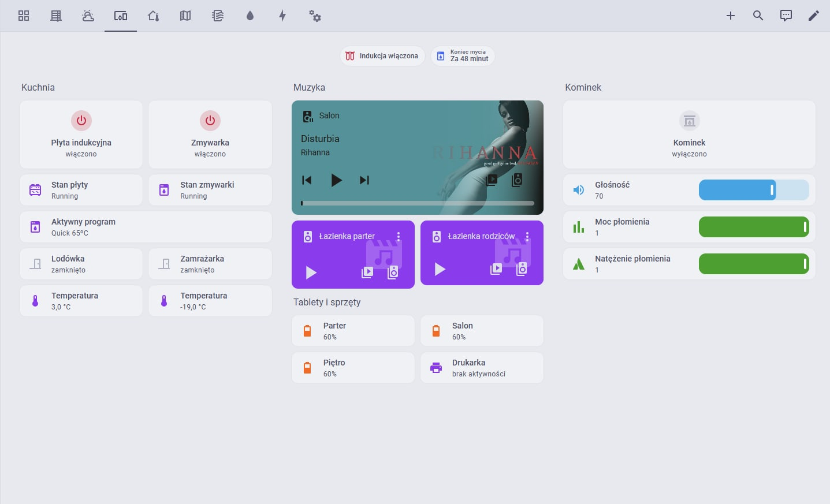Click the Koniec mycia badge

463,56
